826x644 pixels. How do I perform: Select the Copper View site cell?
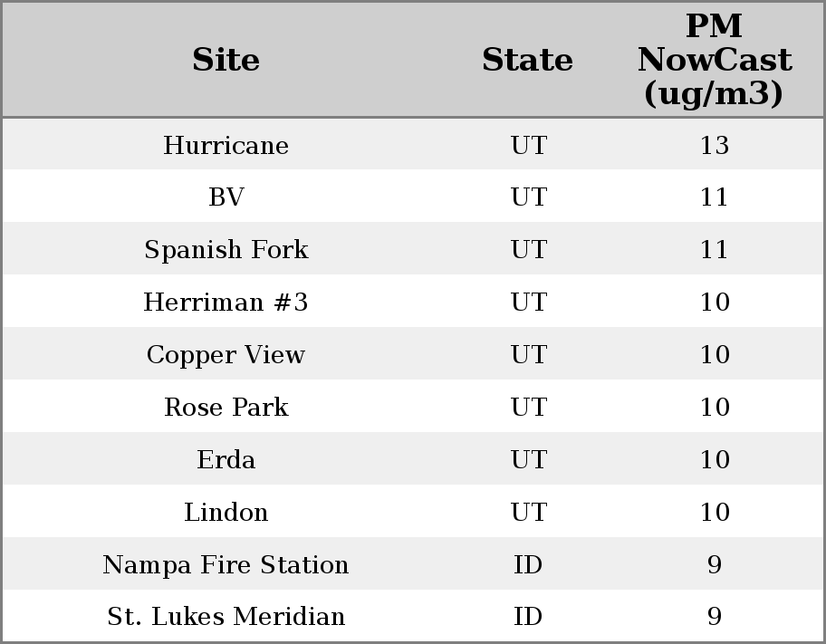226,355
